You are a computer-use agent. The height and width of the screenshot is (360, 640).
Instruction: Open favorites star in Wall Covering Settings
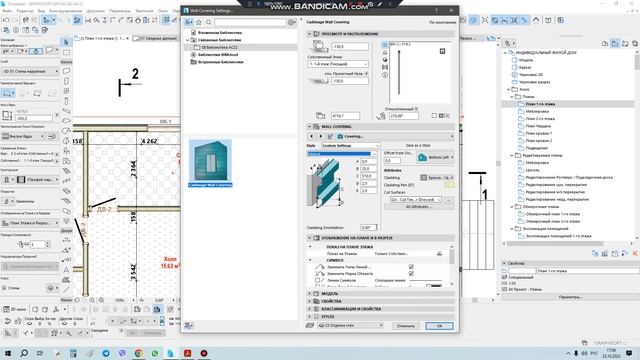(x=199, y=22)
